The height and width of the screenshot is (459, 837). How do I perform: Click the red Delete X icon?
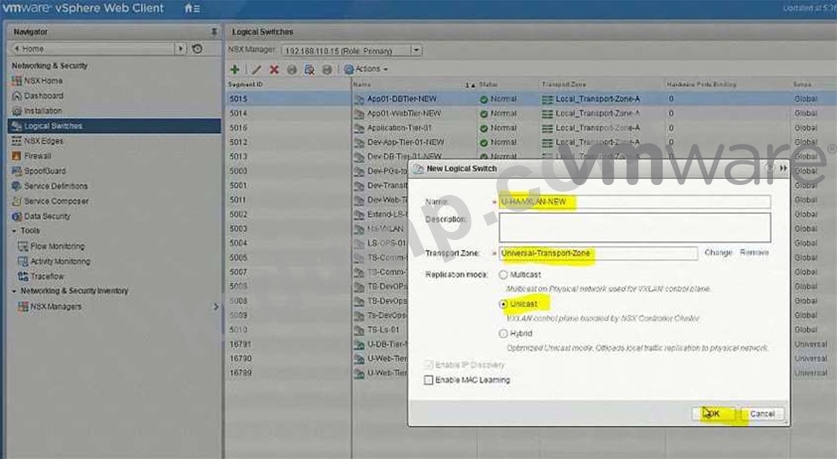pos(274,69)
